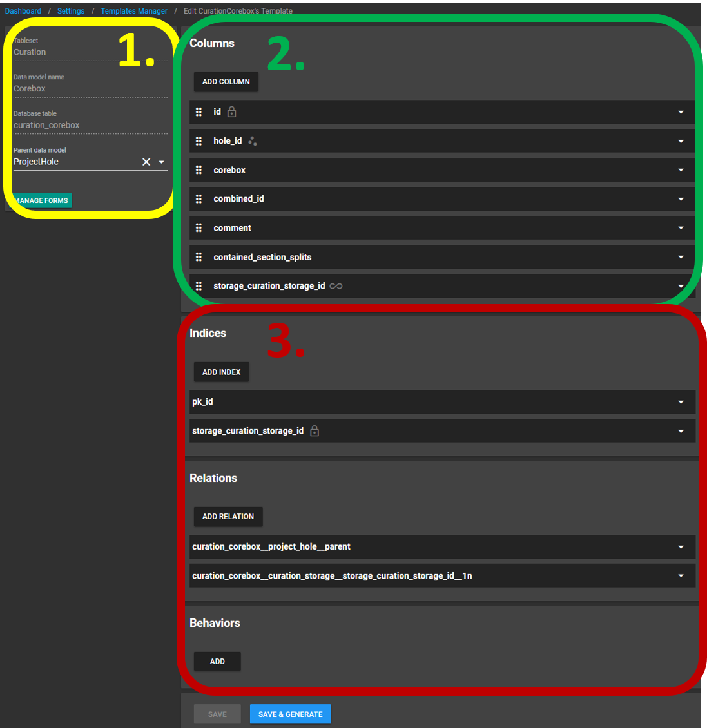The height and width of the screenshot is (728, 707).
Task: Grab the drag handle of the comment column
Action: (x=199, y=227)
